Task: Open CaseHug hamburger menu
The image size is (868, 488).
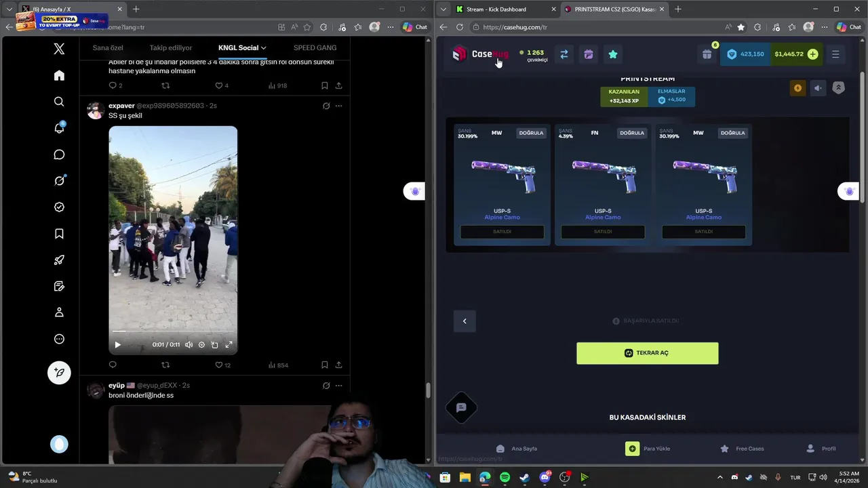Action: (x=835, y=54)
